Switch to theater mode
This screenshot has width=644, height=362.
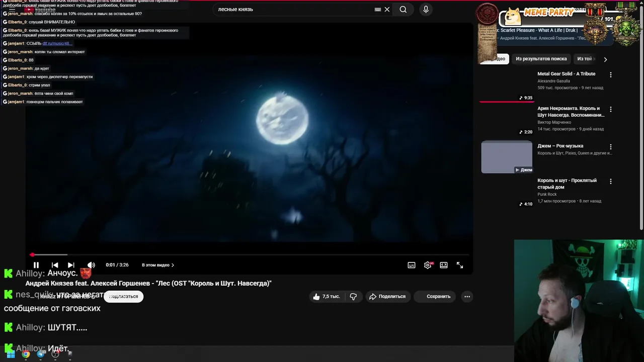tap(444, 265)
